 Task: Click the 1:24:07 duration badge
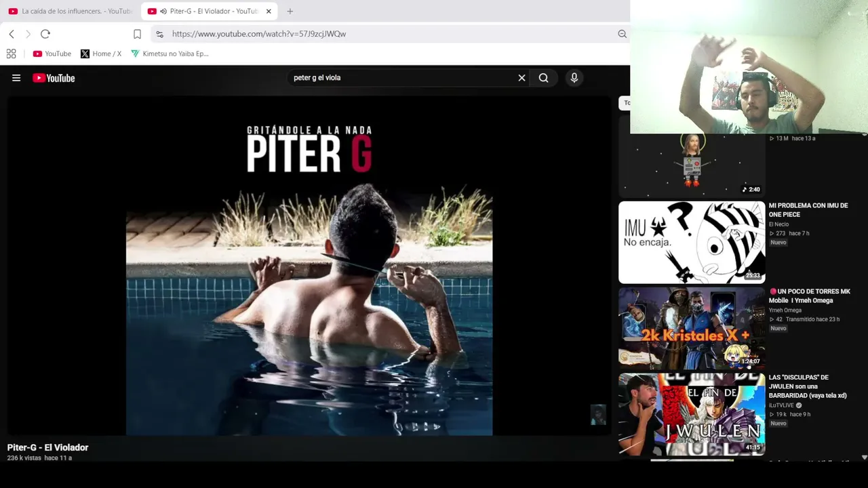[x=751, y=361]
